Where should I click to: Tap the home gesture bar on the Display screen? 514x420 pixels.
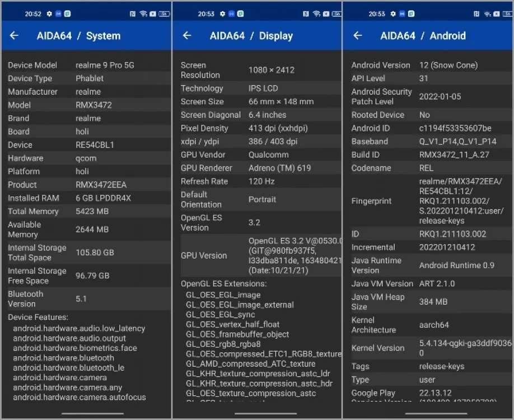pyautogui.click(x=265, y=413)
